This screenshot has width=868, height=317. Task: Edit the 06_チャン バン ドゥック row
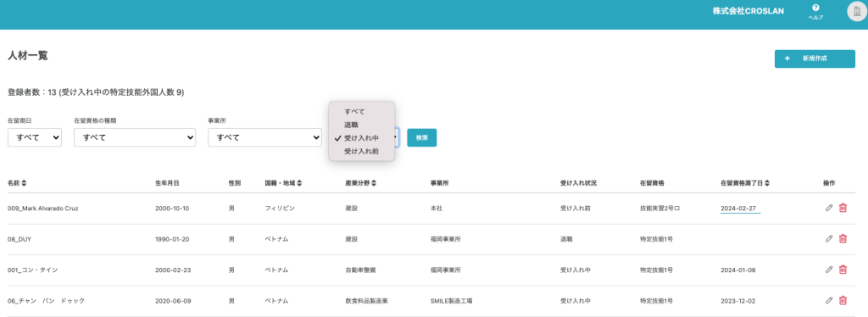pos(829,301)
